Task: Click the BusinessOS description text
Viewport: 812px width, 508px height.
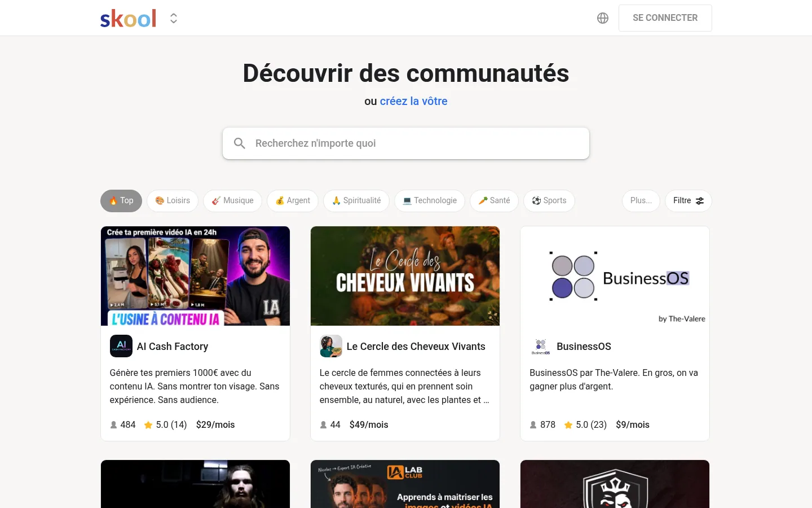Action: [x=614, y=380]
